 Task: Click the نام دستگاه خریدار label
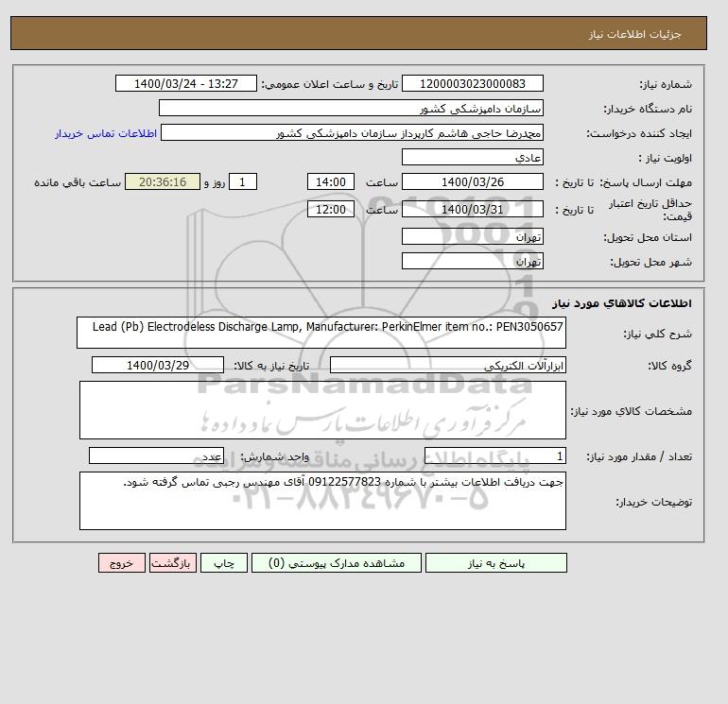pyautogui.click(x=648, y=109)
